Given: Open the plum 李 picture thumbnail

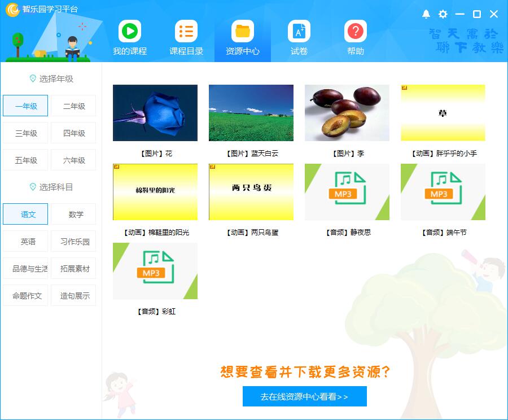Looking at the screenshot, I should [347, 113].
